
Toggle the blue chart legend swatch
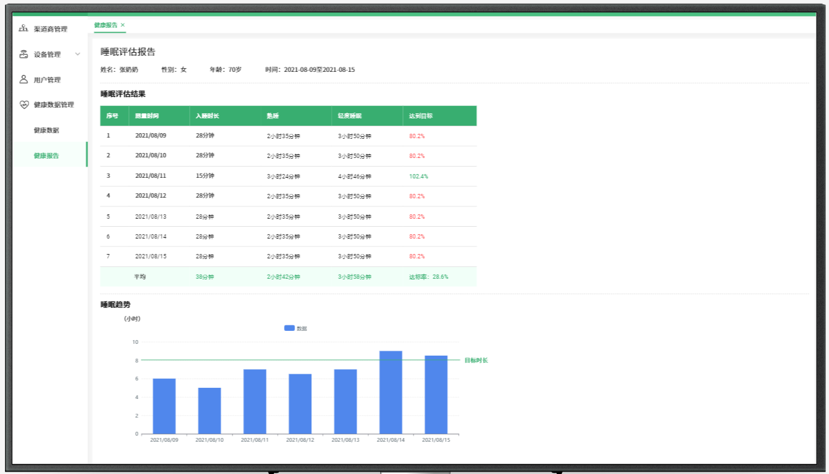click(x=289, y=328)
